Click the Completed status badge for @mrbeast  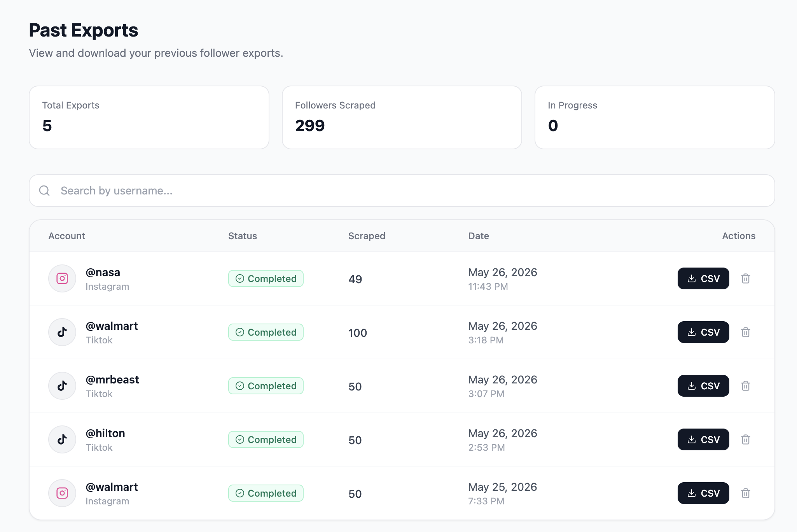point(266,386)
